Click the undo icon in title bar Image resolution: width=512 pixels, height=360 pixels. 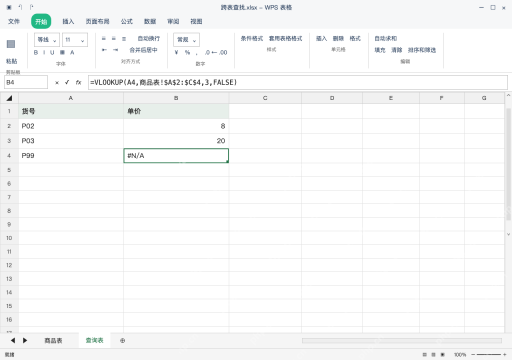point(20,7)
